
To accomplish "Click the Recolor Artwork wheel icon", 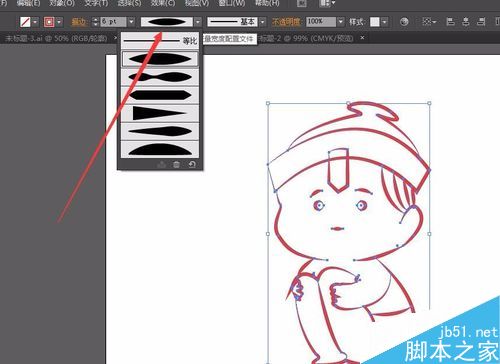I will point(404,22).
